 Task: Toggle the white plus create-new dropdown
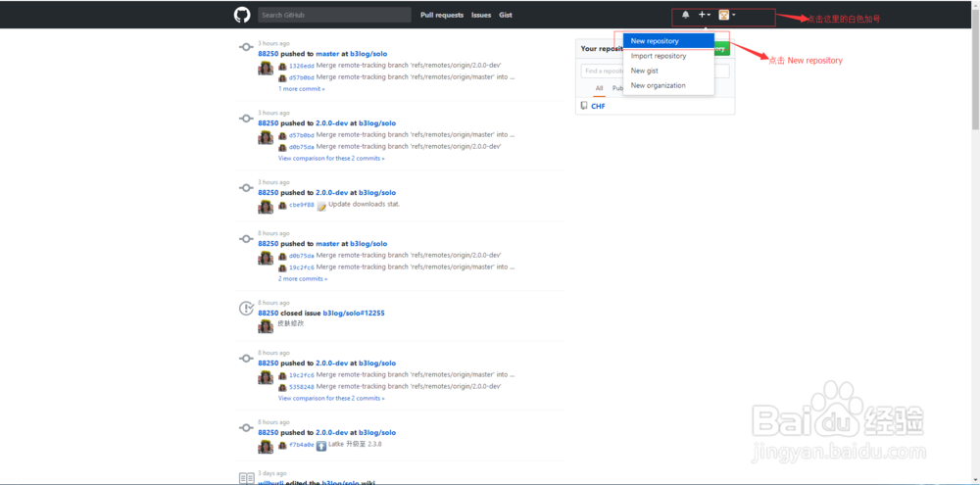[x=705, y=15]
